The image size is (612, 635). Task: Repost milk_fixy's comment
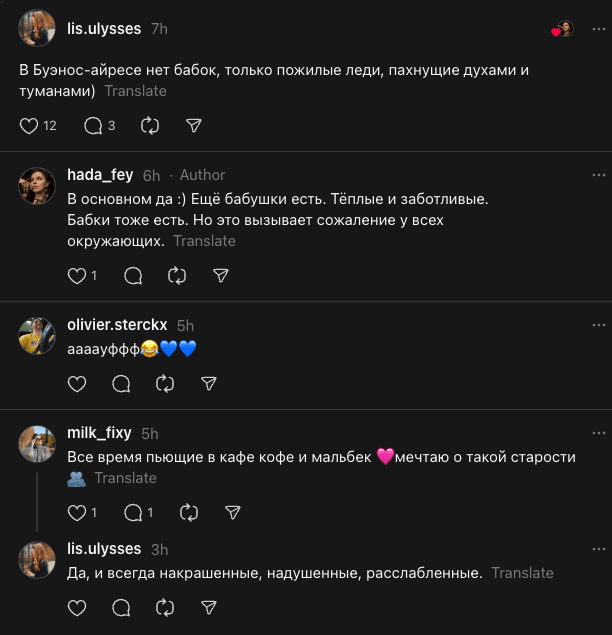click(x=188, y=512)
